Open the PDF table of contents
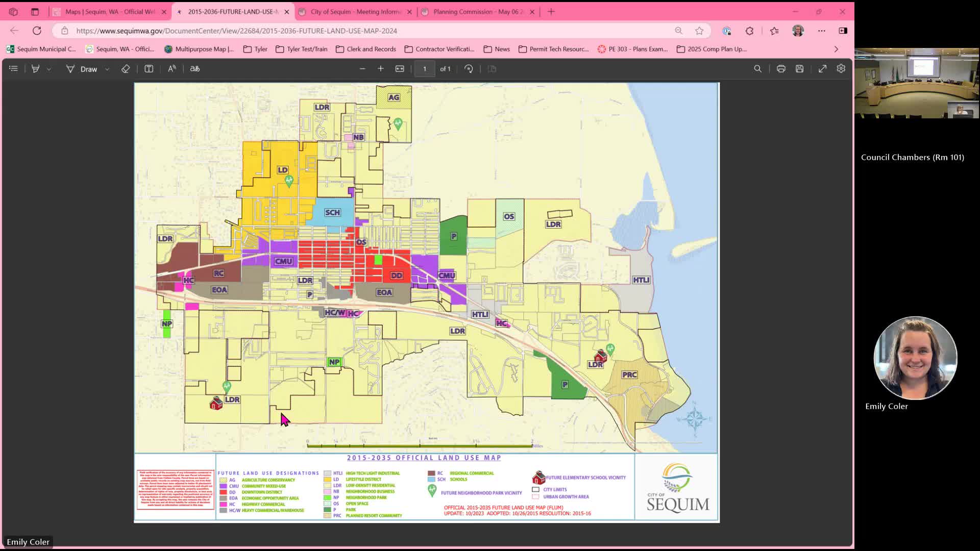The width and height of the screenshot is (980, 551). tap(13, 68)
